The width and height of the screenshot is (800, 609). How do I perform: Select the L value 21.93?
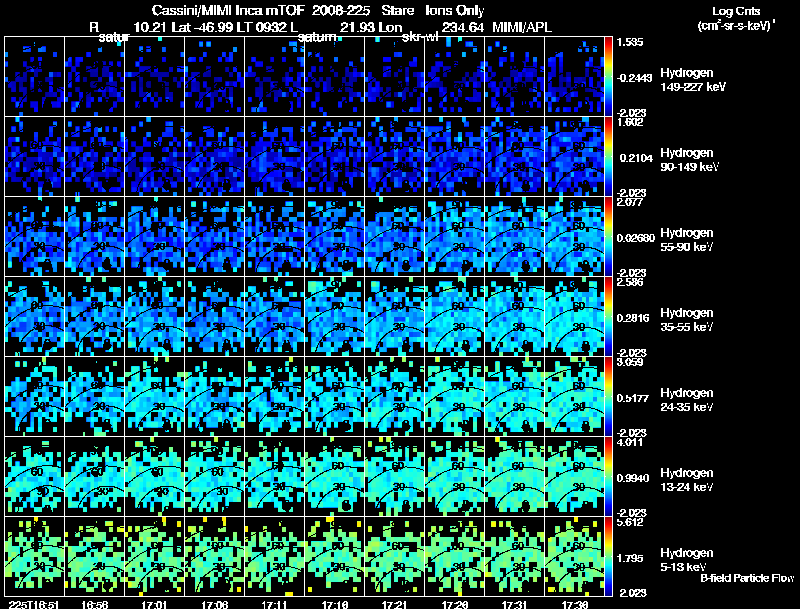point(355,27)
